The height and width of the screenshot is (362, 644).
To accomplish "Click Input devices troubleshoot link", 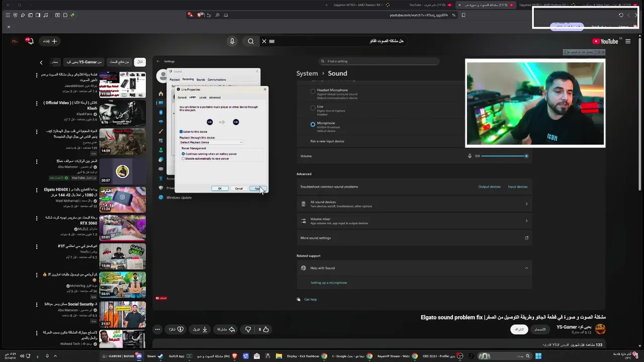I will point(518,187).
